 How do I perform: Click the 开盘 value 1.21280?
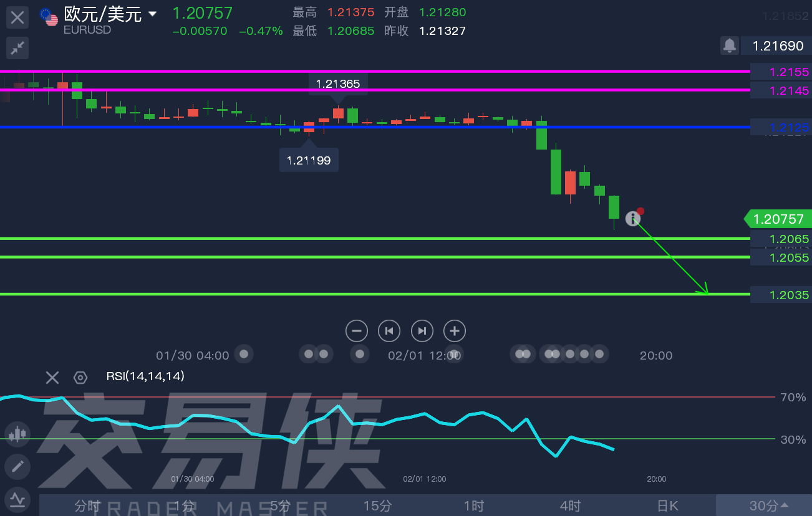[x=442, y=12]
